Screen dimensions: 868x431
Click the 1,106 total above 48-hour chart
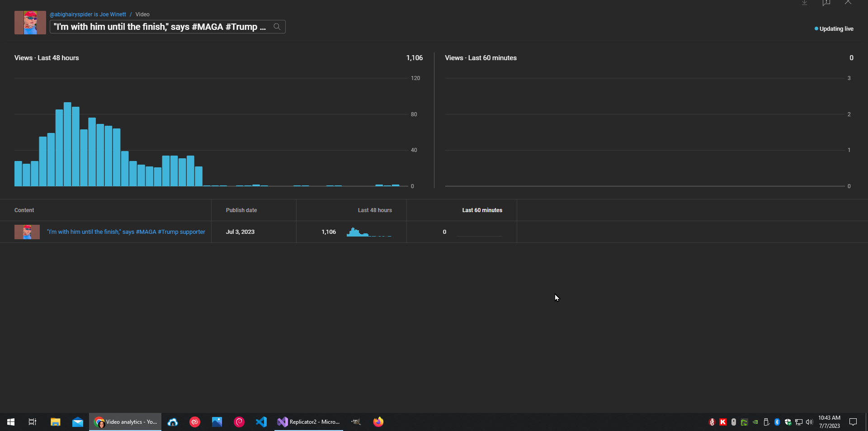pyautogui.click(x=415, y=58)
